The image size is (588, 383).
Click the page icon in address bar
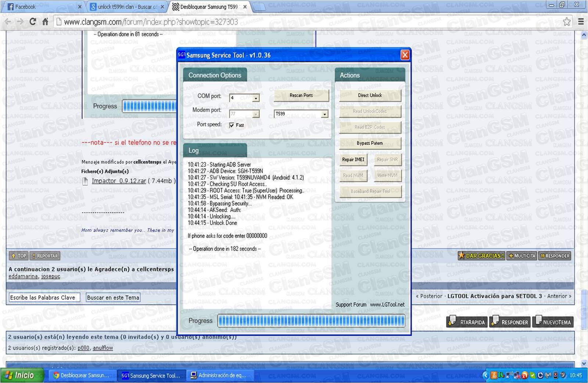click(x=58, y=22)
